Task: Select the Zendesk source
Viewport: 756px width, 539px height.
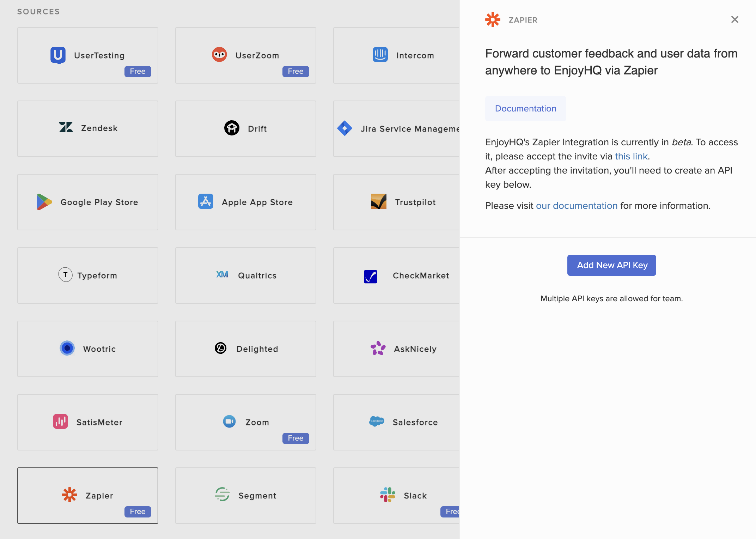Action: click(x=87, y=128)
